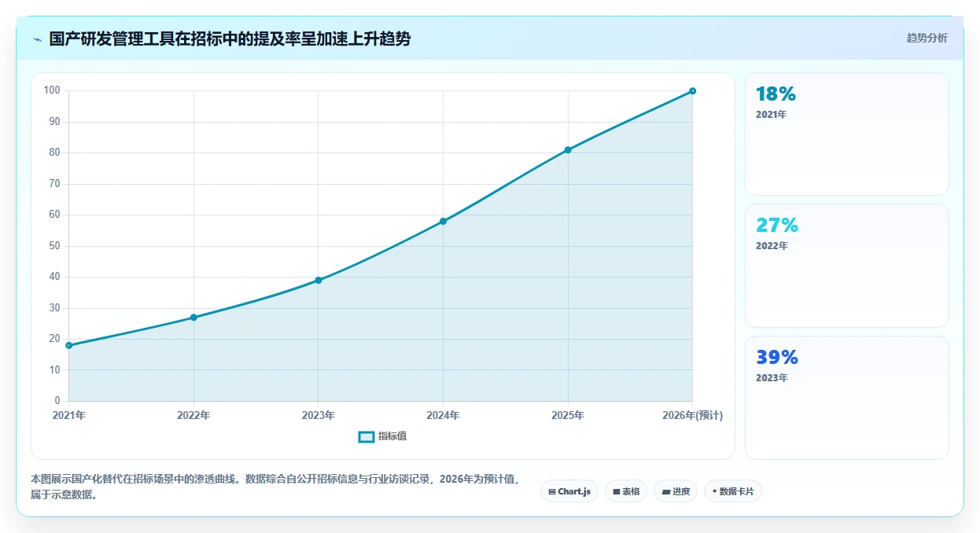980x533 pixels.
Task: Select the 数据卡片 pill
Action: click(x=733, y=491)
